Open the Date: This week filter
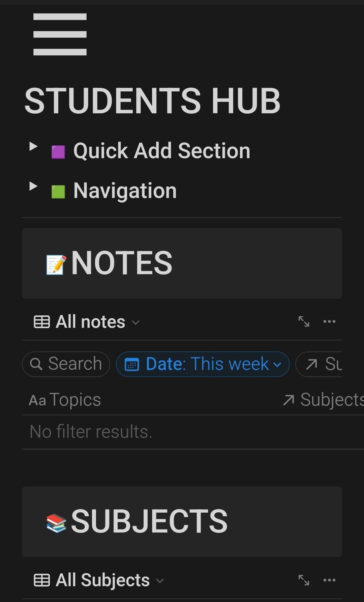This screenshot has height=602, width=364. [203, 364]
